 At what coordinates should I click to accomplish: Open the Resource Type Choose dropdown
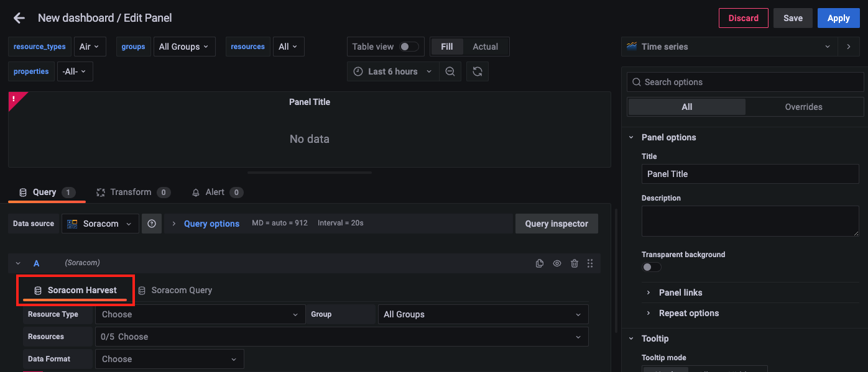(x=200, y=314)
